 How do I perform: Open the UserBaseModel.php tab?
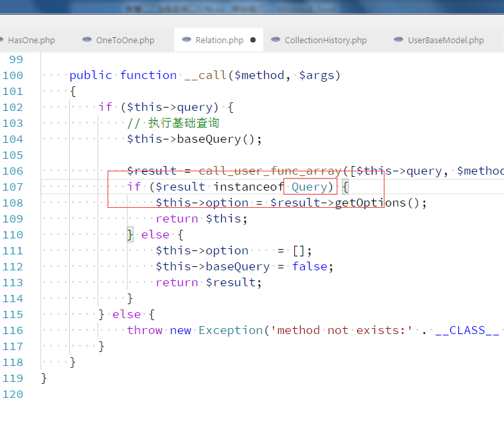(x=446, y=41)
